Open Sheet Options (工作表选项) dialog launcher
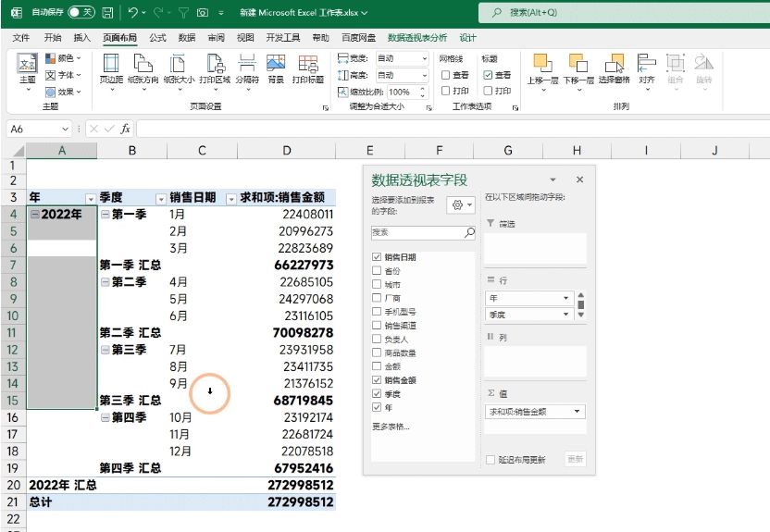The width and height of the screenshot is (770, 532). pos(515,107)
